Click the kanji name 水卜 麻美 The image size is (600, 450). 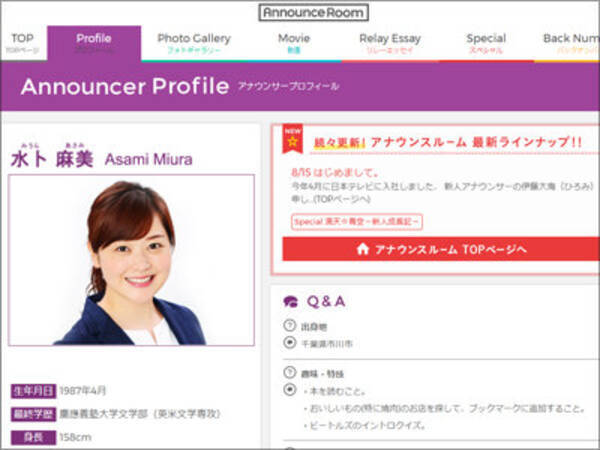click(x=52, y=159)
